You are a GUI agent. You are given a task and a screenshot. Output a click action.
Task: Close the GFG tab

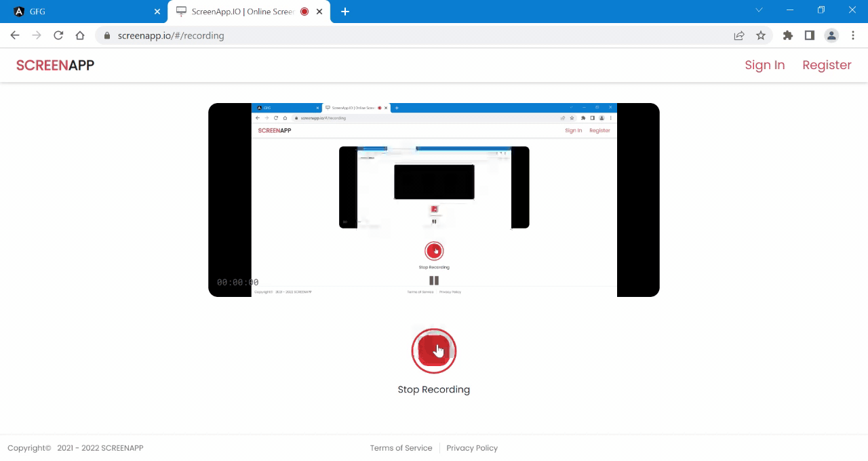pos(157,12)
